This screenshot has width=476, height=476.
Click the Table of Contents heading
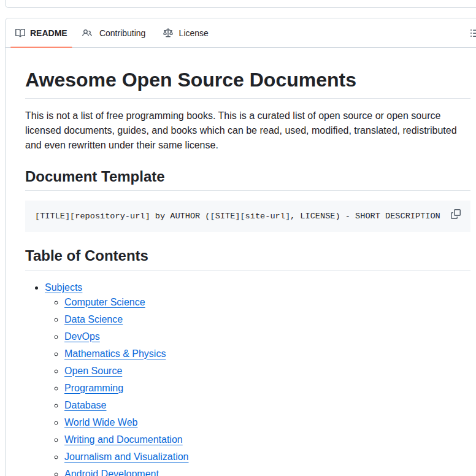(86, 256)
